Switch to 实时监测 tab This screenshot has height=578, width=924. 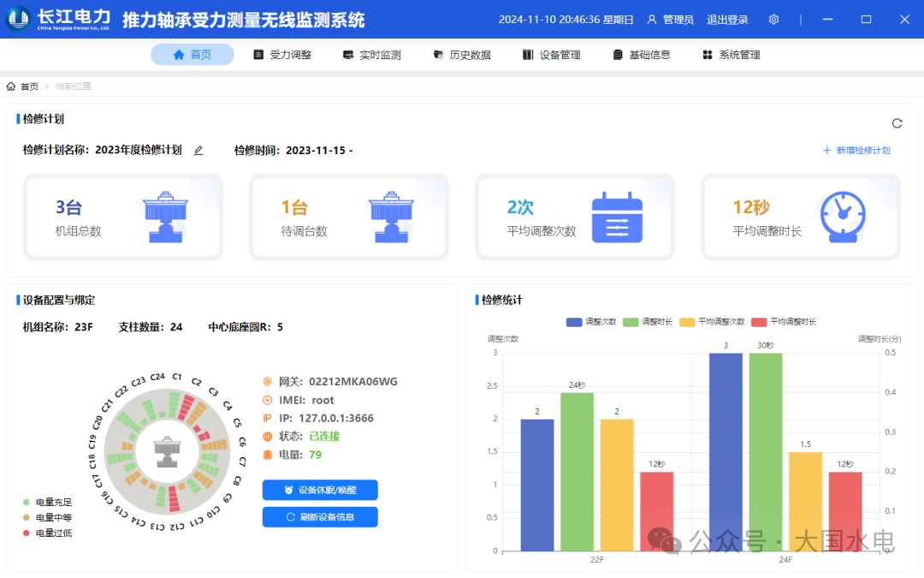coord(371,55)
